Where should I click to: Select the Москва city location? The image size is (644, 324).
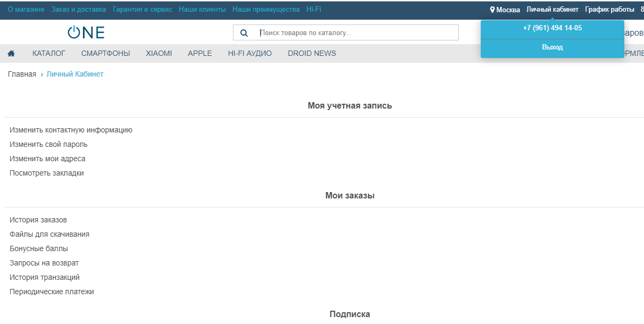click(505, 10)
